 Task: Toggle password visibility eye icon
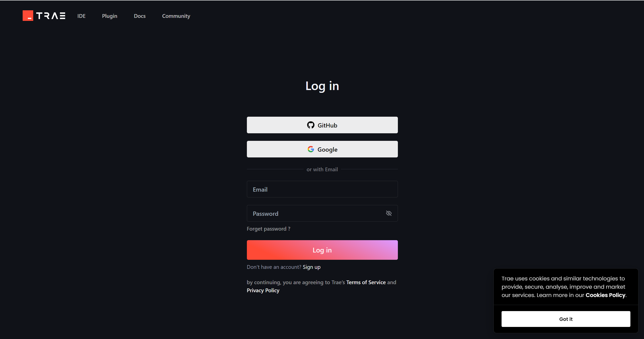389,213
